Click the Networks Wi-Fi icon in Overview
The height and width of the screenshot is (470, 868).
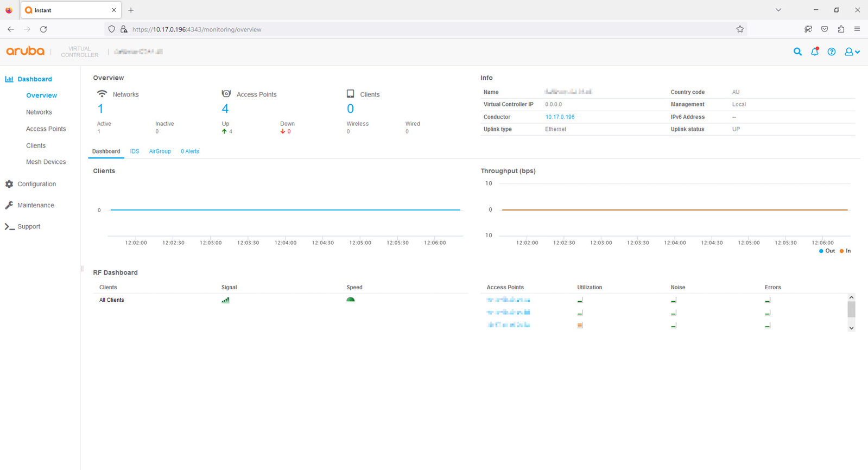pyautogui.click(x=102, y=94)
